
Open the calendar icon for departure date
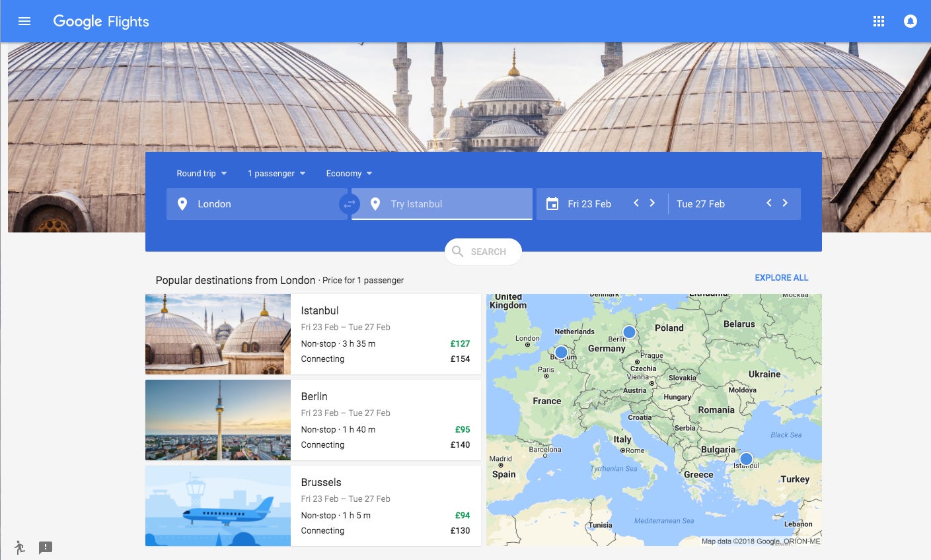(x=552, y=204)
